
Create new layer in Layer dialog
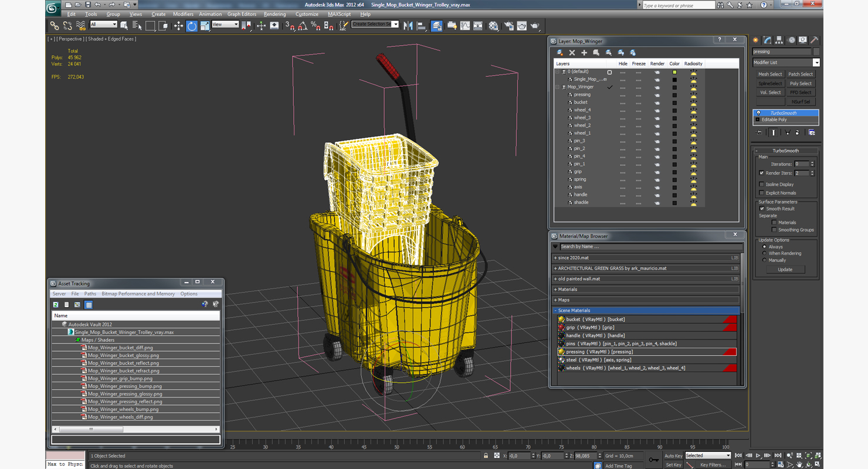pos(560,53)
